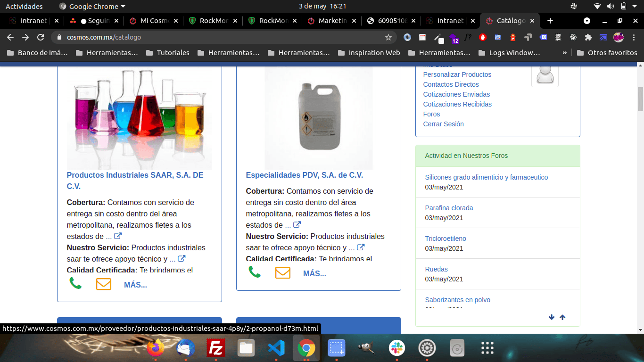
Task: Click external link icon after Cobertura in SAAR card
Action: (x=118, y=236)
